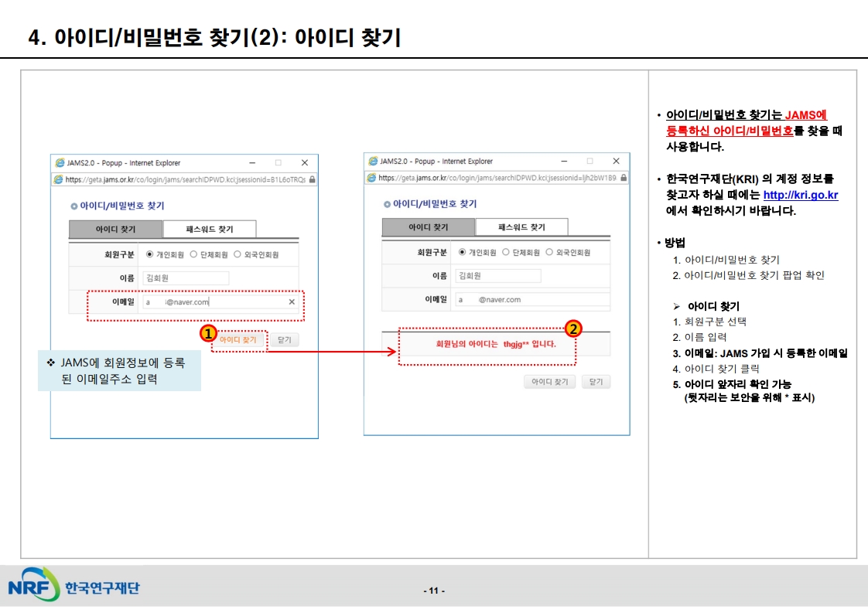Screen dimensions: 868x613
Task: Select 단체회원 radio in right popup
Action: [x=506, y=252]
